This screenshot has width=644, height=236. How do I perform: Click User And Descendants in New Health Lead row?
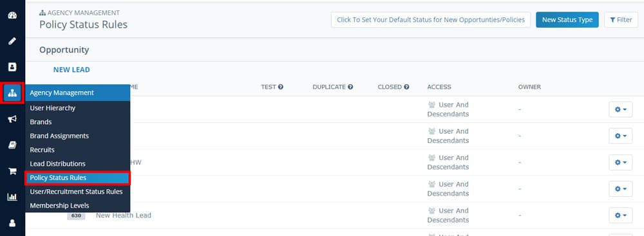[448, 215]
